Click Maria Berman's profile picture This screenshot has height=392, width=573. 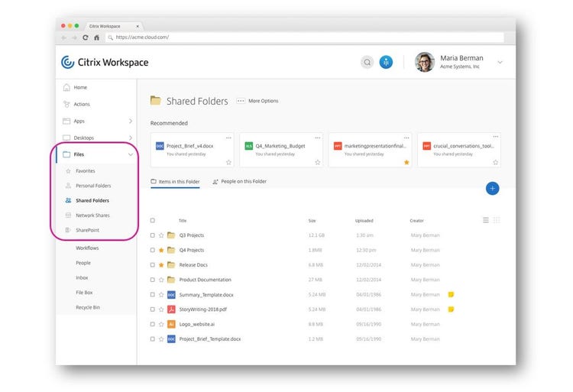point(424,62)
